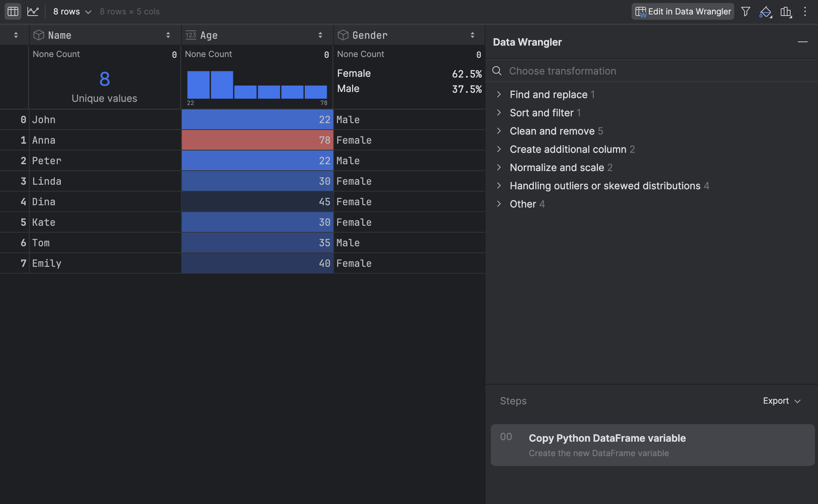The width and height of the screenshot is (818, 504).
Task: Select Normalize and scale transformation
Action: [557, 167]
